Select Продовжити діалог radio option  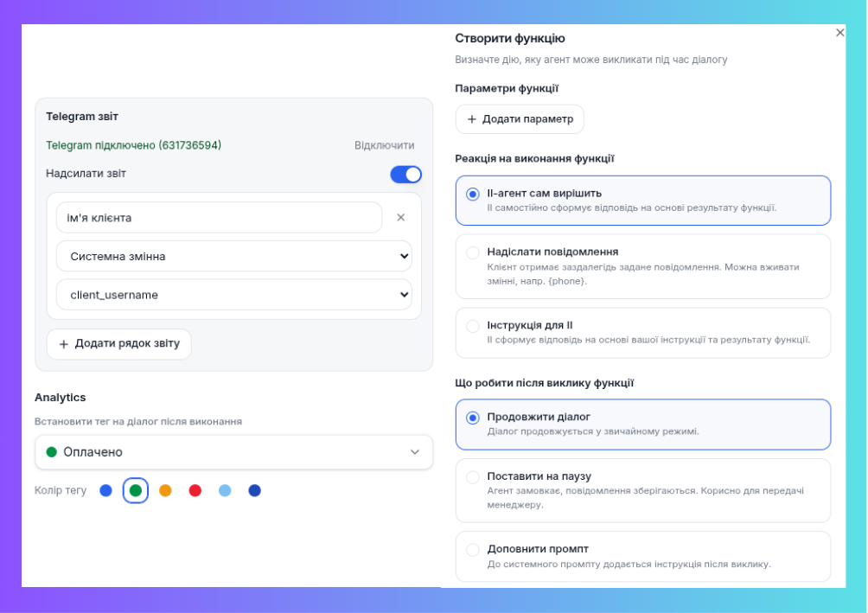(643, 425)
